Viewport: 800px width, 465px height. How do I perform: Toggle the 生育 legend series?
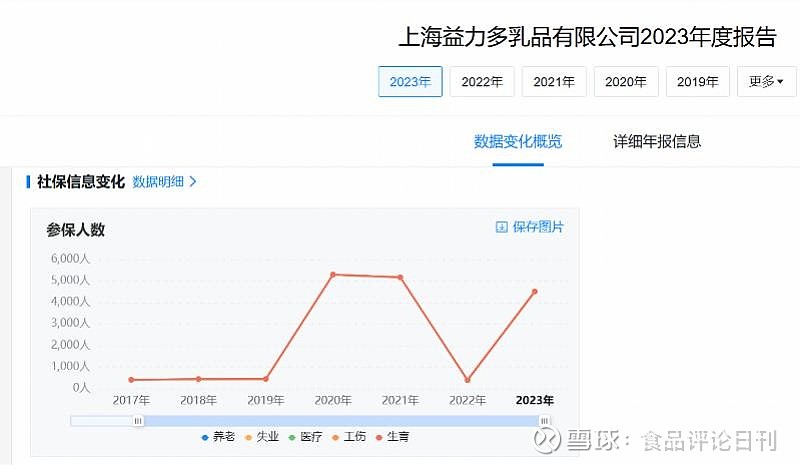[392, 437]
